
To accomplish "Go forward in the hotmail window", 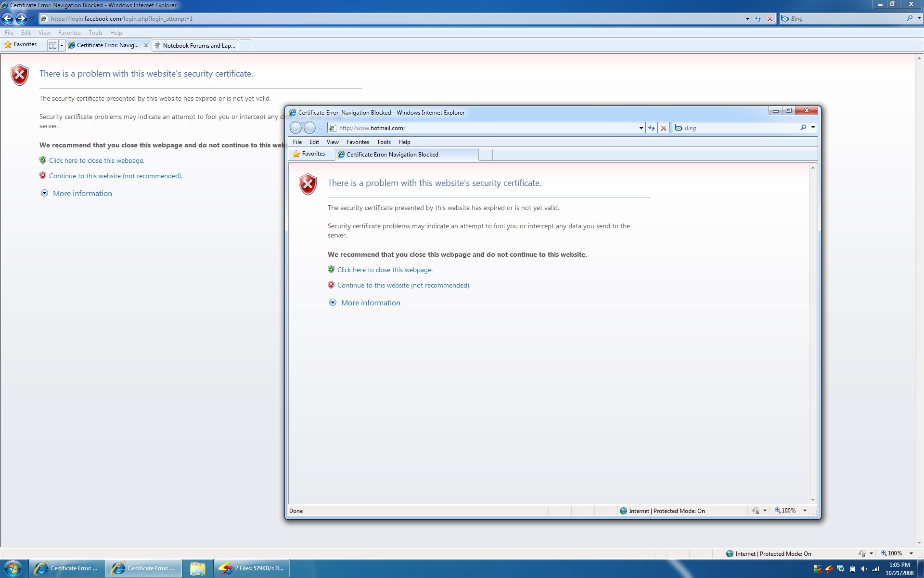I will 309,128.
